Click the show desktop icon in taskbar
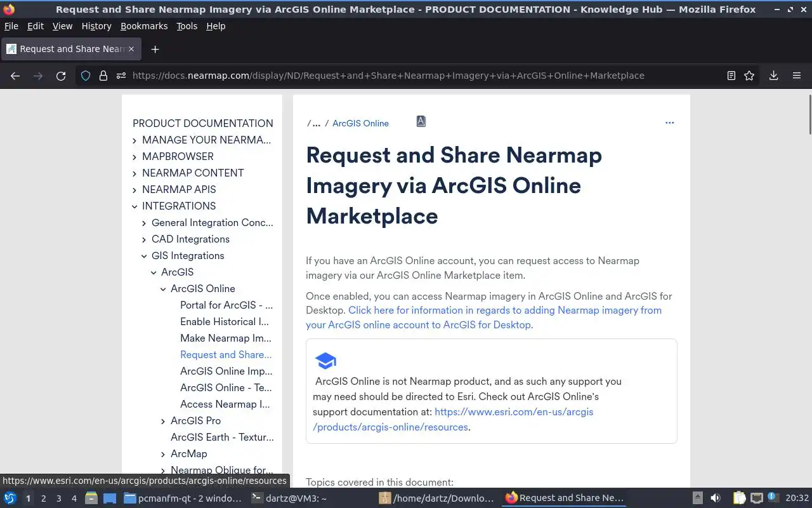 [x=109, y=498]
